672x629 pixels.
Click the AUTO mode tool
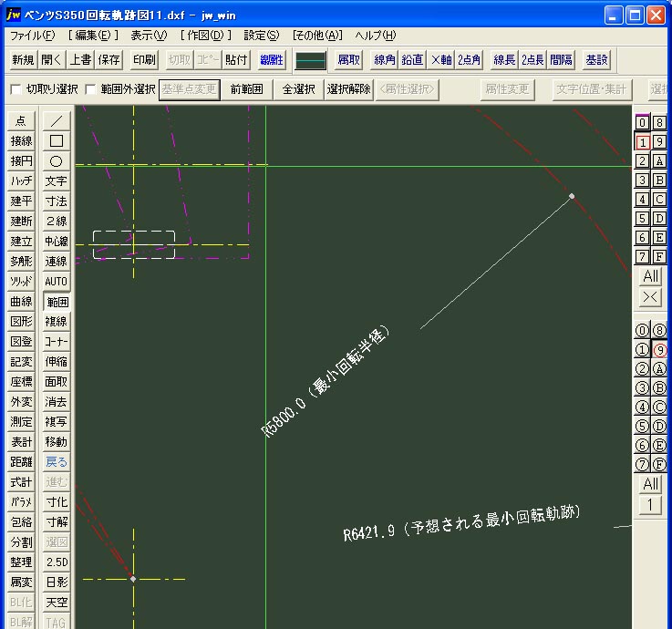point(57,282)
